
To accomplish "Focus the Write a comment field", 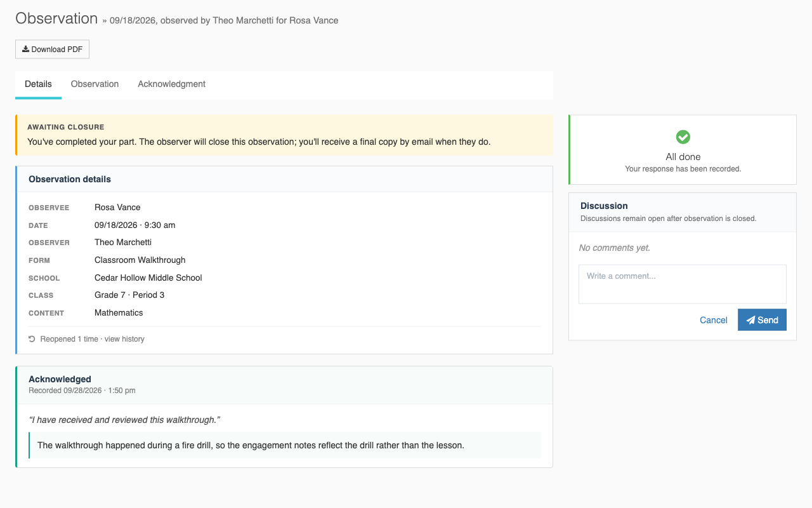I will 683,284.
